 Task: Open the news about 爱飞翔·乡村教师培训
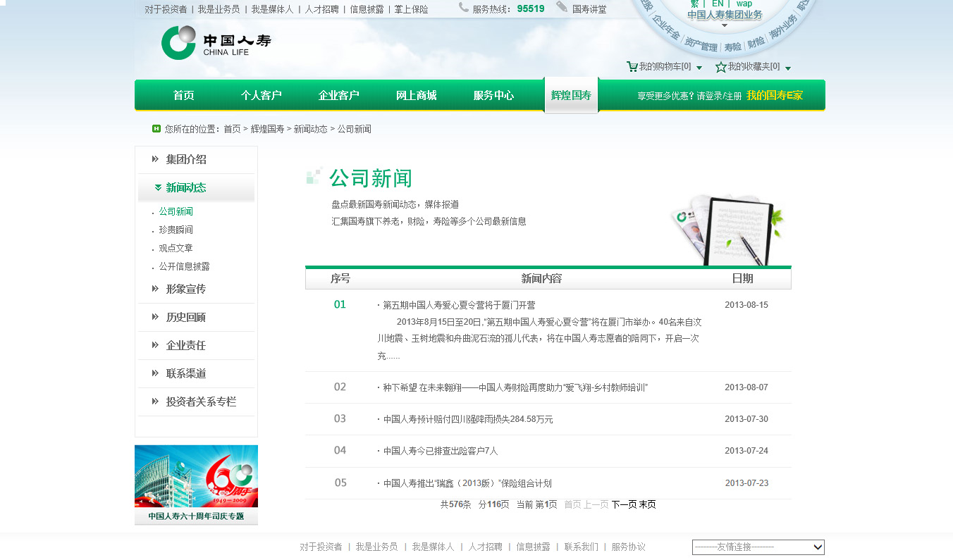click(515, 388)
